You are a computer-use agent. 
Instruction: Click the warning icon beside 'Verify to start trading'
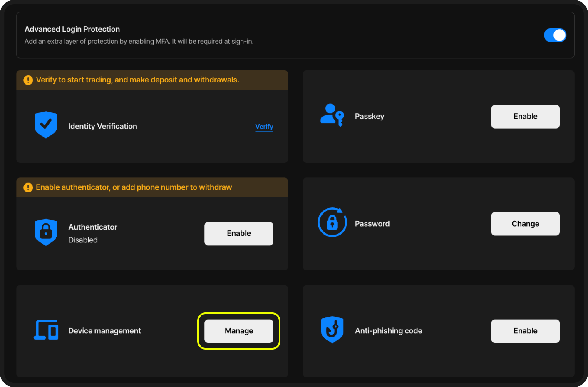(x=28, y=80)
